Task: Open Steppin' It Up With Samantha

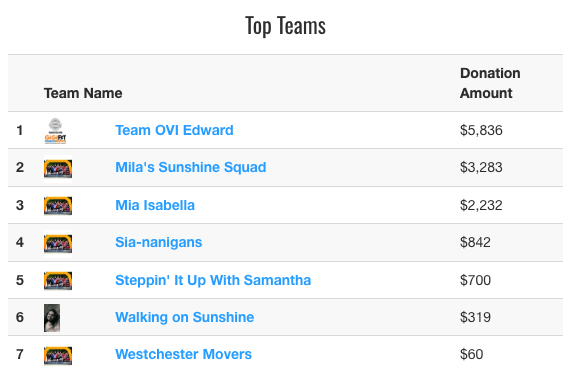Action: pos(213,280)
